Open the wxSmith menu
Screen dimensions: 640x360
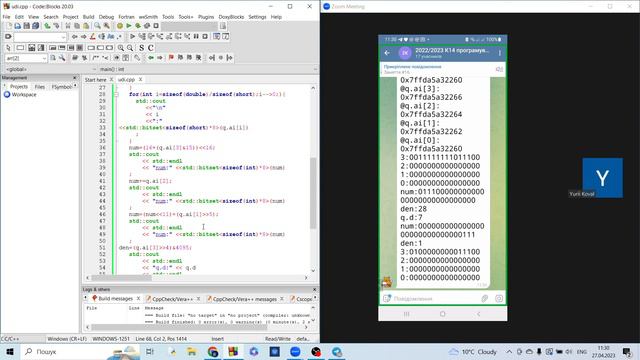point(148,17)
